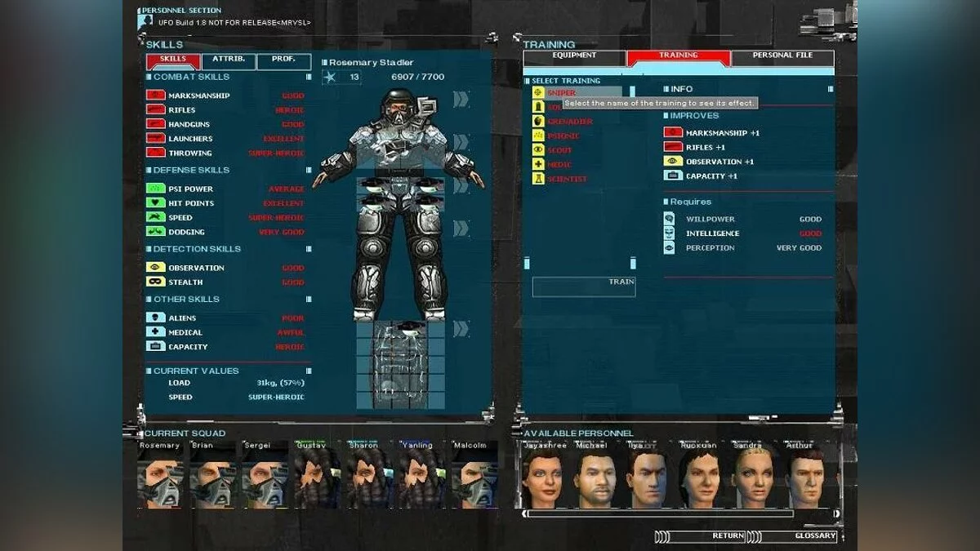The image size is (980, 551).
Task: Click the backpack inventory grid
Action: point(401,365)
